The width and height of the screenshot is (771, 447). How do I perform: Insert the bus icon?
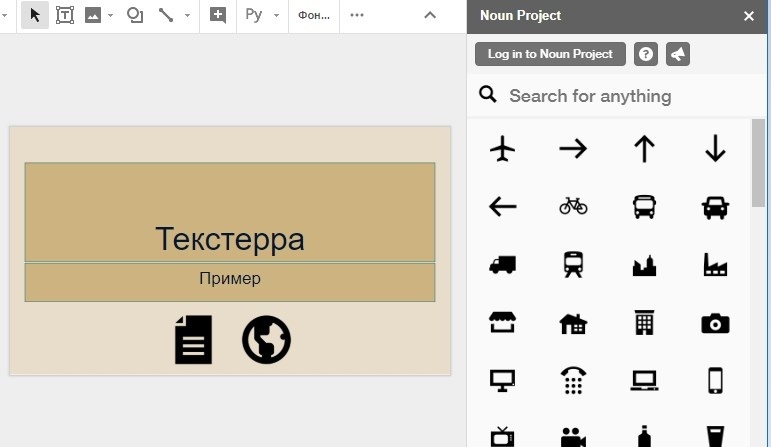click(x=644, y=207)
